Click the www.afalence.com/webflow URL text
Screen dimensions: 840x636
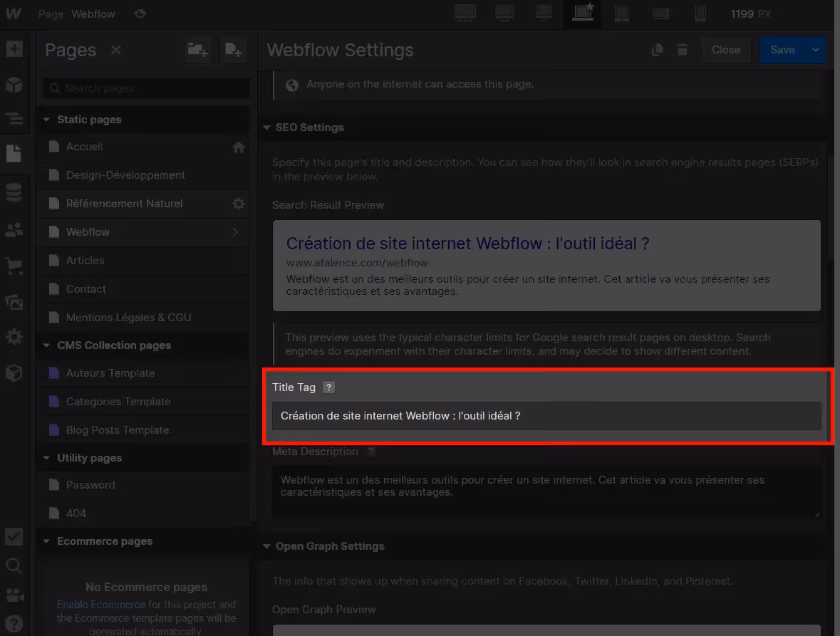coord(357,263)
